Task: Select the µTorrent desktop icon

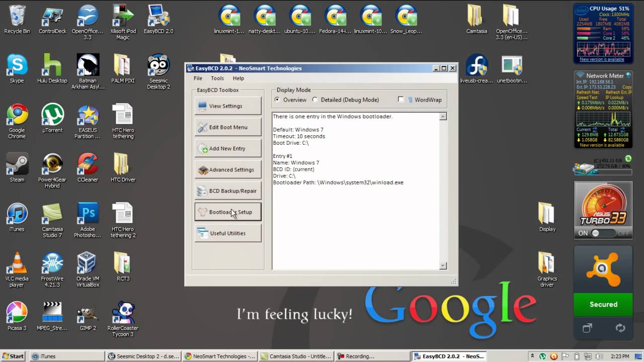Action: (x=52, y=118)
